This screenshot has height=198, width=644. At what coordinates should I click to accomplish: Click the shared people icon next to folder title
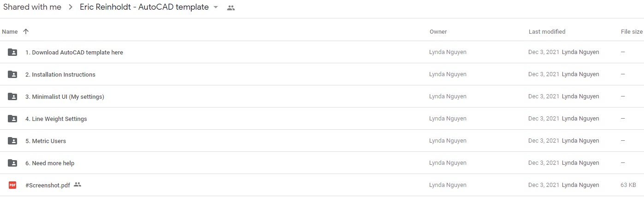(231, 8)
